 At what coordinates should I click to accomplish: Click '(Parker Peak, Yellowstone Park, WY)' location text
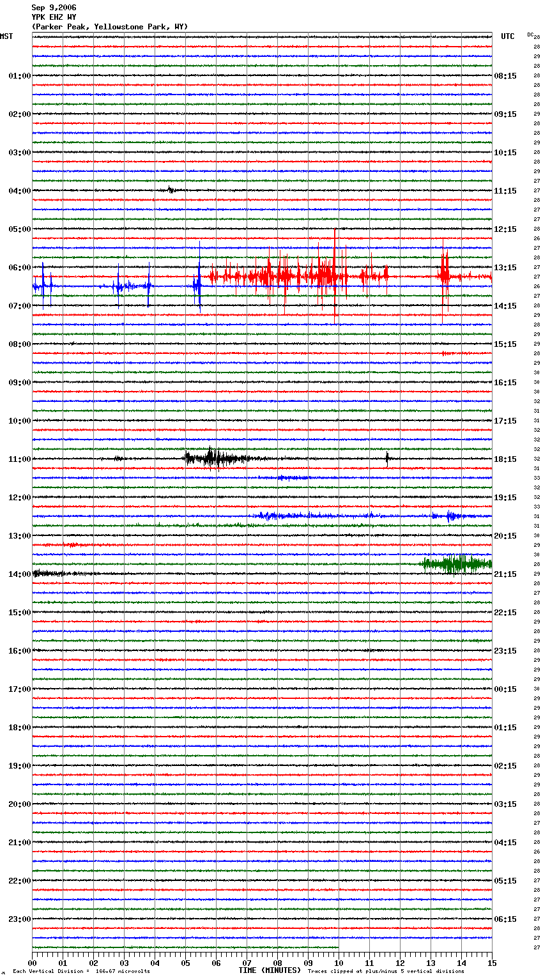(110, 27)
